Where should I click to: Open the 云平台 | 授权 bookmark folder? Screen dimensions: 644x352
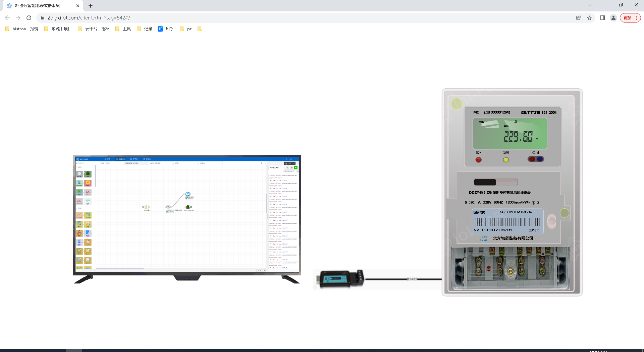pyautogui.click(x=94, y=29)
